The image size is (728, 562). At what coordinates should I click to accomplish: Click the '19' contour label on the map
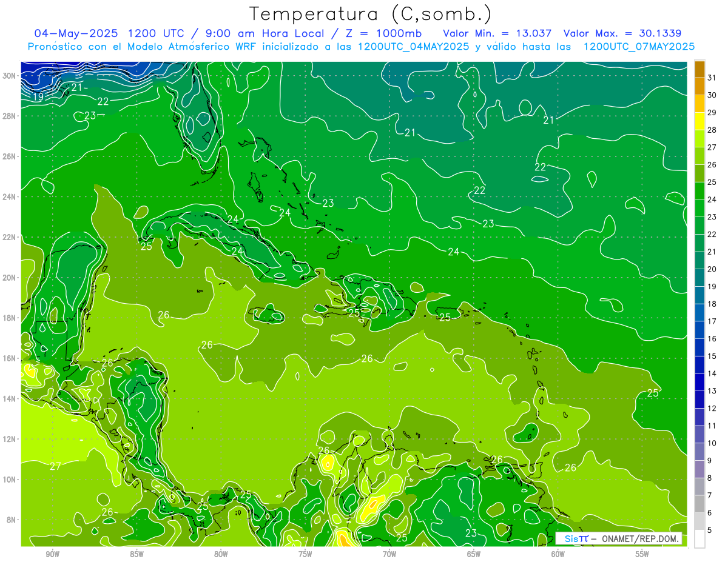tap(38, 96)
